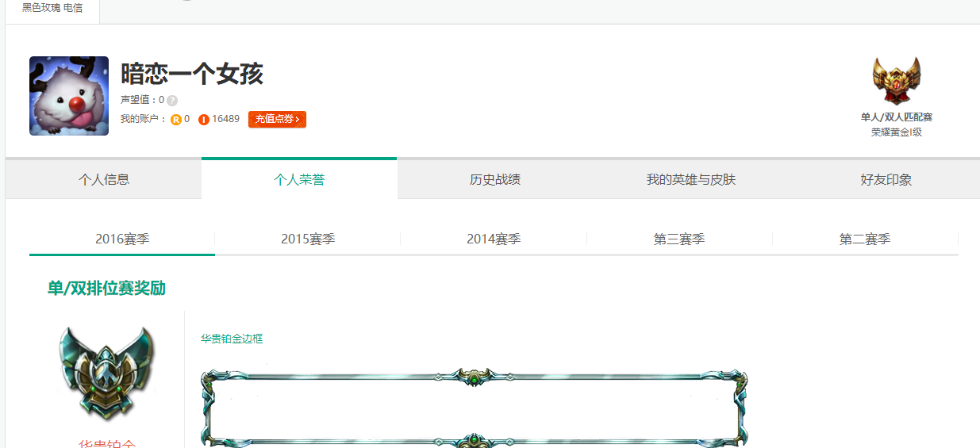
Task: Click the poro profile avatar picture
Action: pos(69,96)
